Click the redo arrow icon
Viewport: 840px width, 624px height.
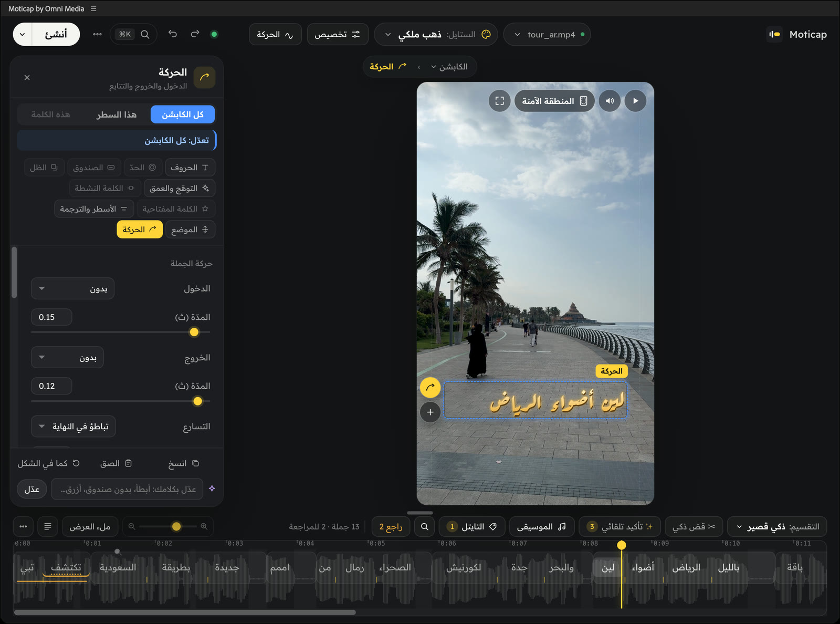[195, 34]
